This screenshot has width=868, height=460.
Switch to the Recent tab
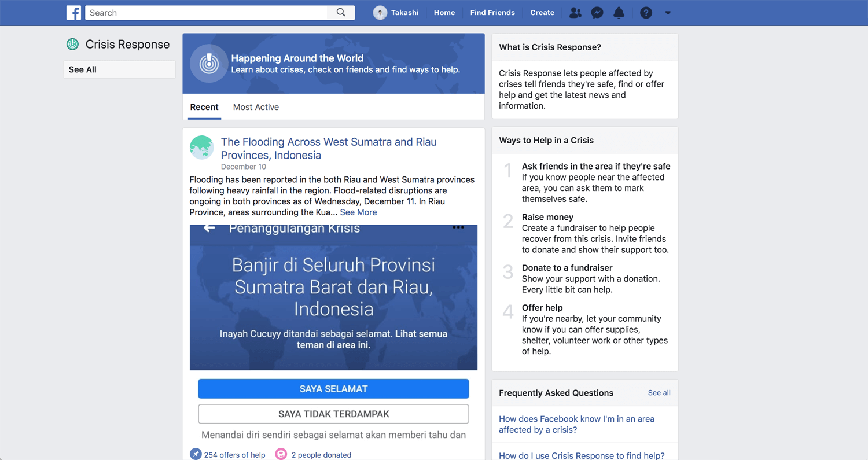[204, 107]
